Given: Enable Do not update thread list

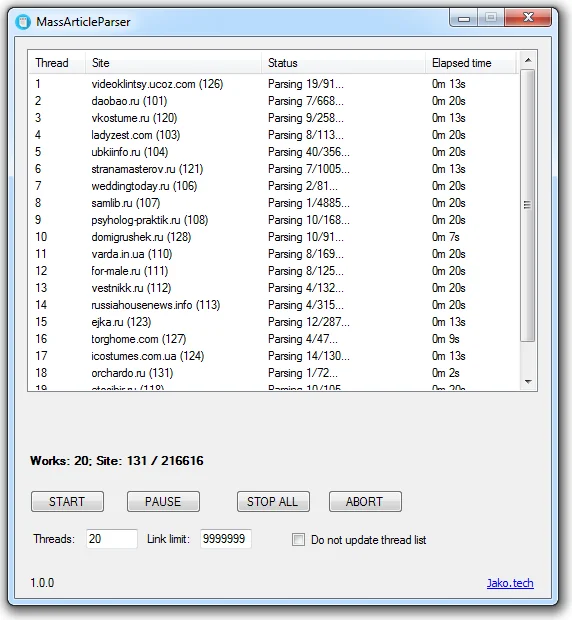Looking at the screenshot, I should 298,539.
